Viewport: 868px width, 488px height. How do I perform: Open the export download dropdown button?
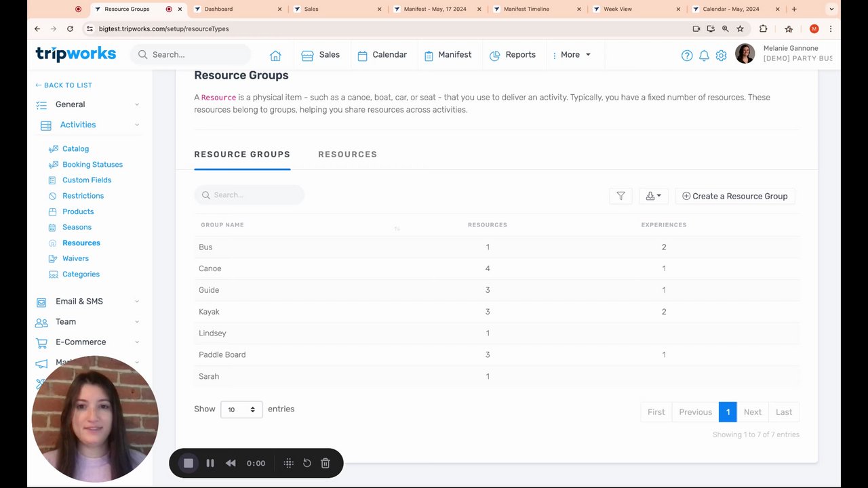(x=654, y=196)
